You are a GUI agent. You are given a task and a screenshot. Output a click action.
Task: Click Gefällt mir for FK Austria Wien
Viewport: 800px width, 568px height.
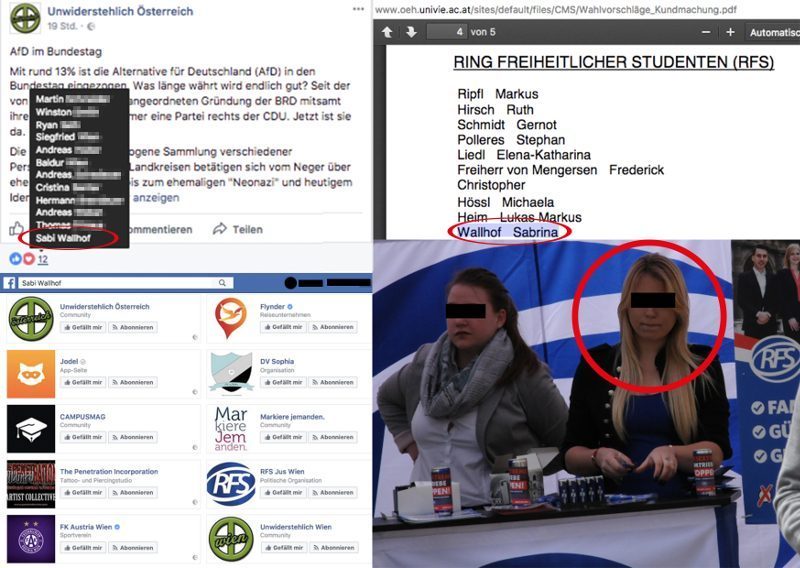[x=83, y=548]
